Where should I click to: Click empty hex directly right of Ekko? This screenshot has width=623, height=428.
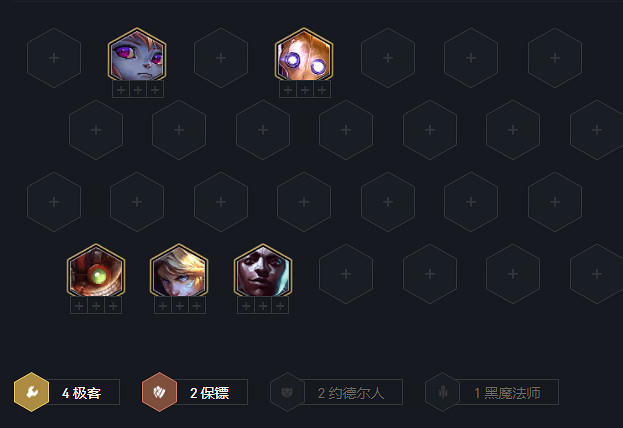[346, 274]
